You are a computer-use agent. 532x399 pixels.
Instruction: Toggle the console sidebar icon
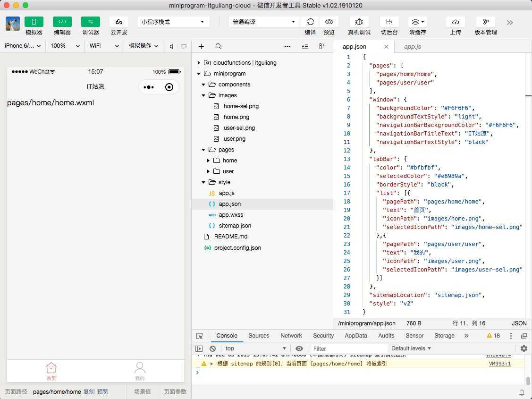[x=199, y=348]
